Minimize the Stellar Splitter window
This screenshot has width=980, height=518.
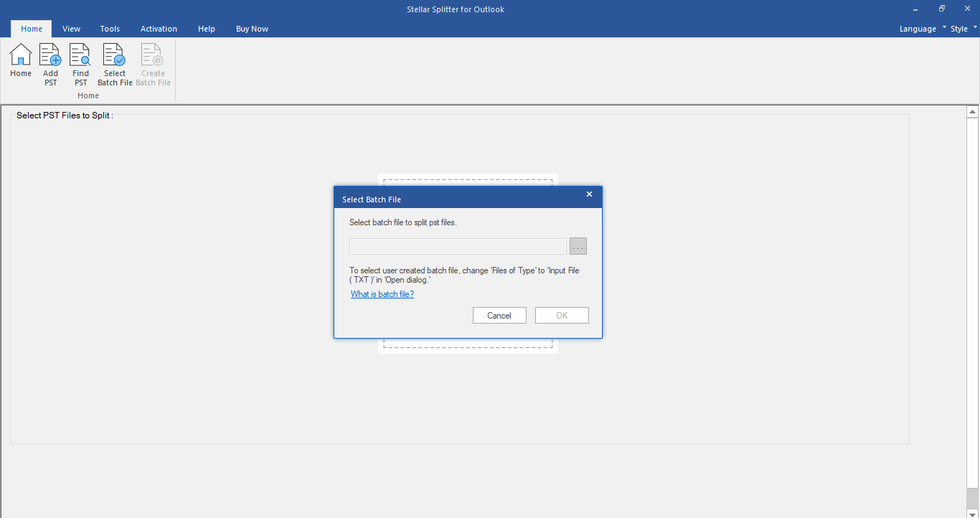coord(916,9)
